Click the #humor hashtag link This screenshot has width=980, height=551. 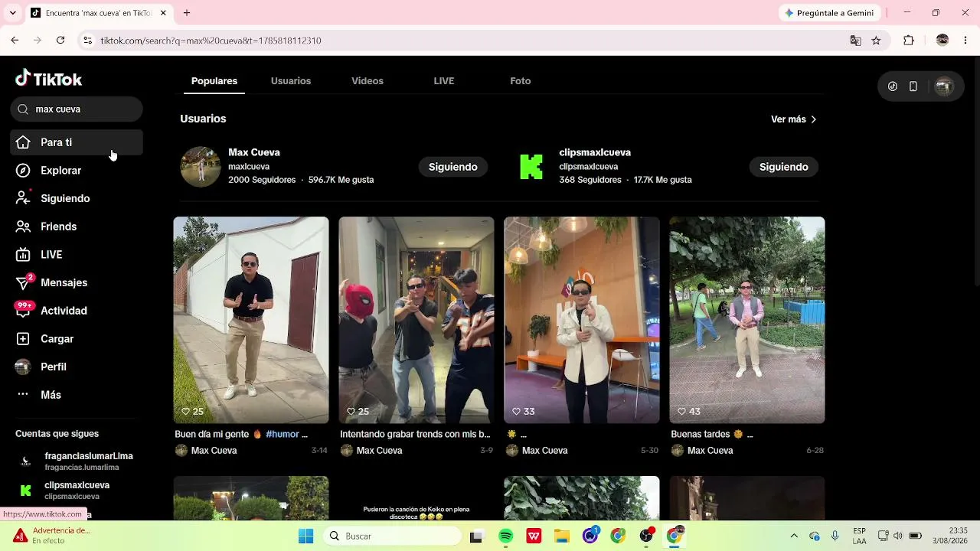(x=283, y=434)
